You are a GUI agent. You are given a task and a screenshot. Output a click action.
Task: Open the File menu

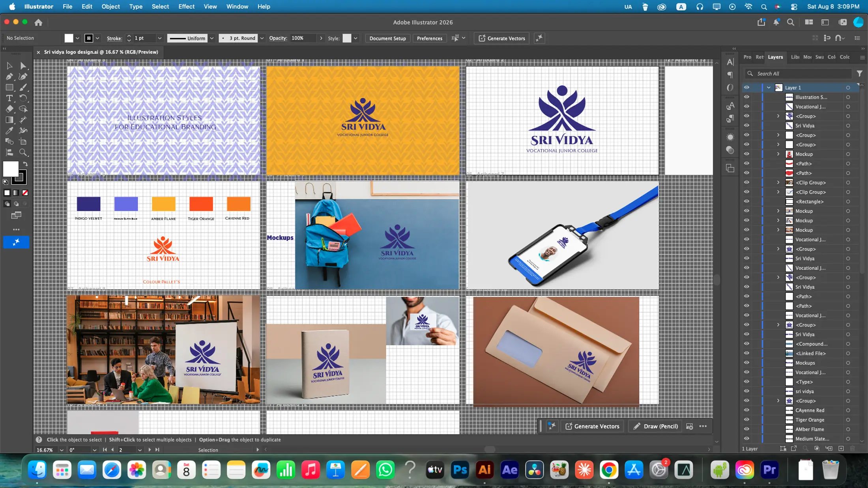pos(67,6)
